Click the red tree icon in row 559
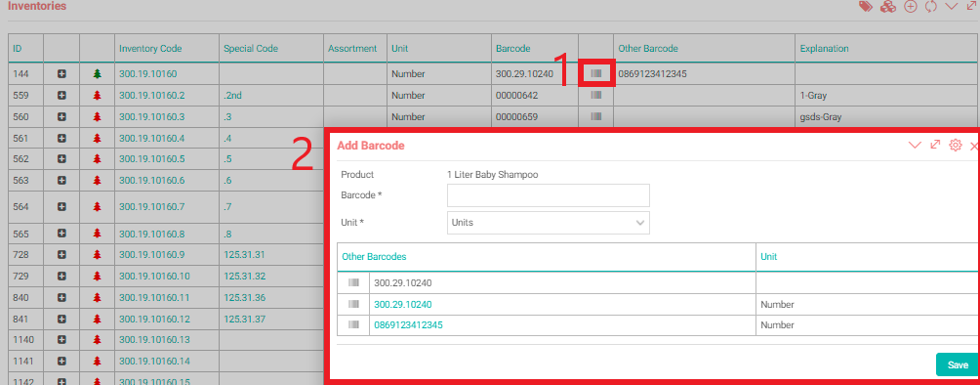 pos(97,95)
